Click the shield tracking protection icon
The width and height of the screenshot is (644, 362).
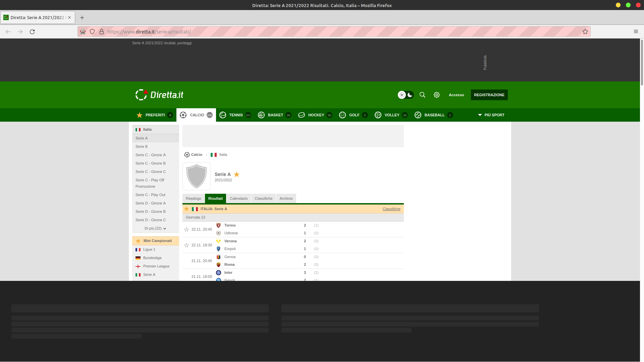92,32
